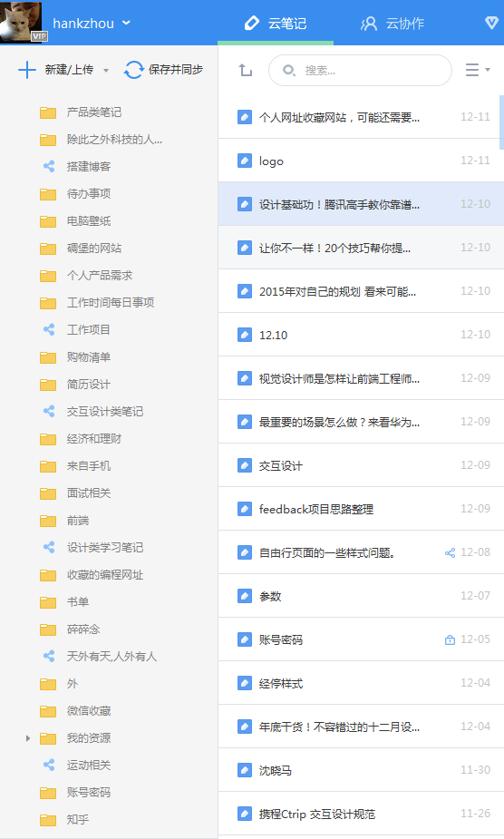Open note 经停样式
Viewport: 504px width, 839px height.
tap(361, 683)
